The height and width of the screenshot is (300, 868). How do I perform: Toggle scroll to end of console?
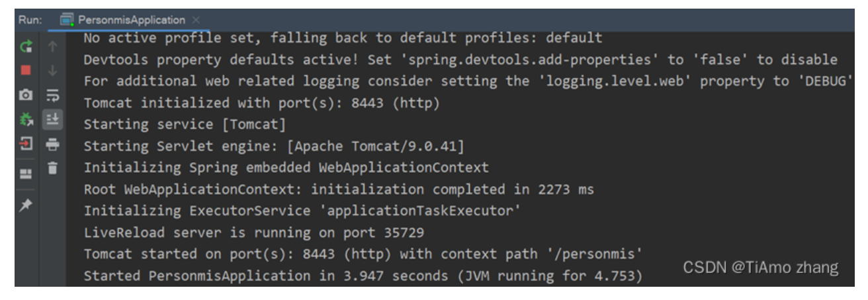pos(53,120)
